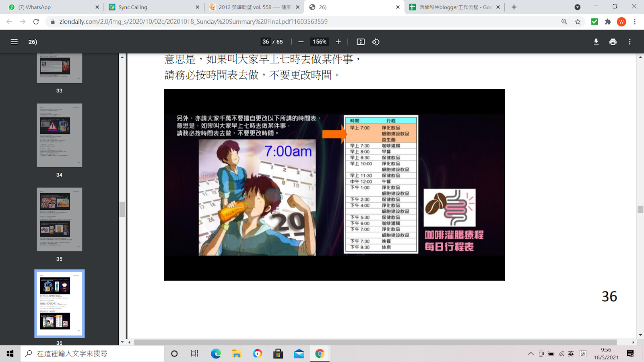Click document vertical scrollbar thumb

640,209
